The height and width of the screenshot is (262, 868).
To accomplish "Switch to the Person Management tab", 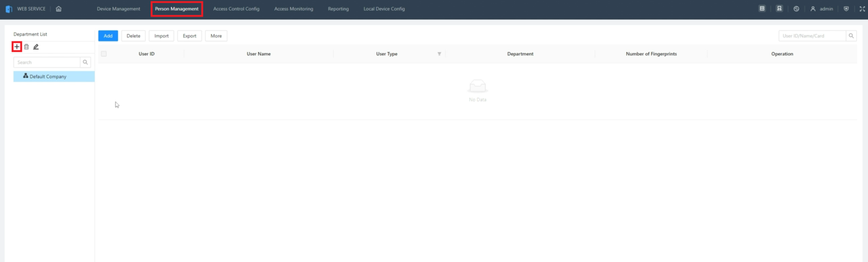I will point(177,9).
